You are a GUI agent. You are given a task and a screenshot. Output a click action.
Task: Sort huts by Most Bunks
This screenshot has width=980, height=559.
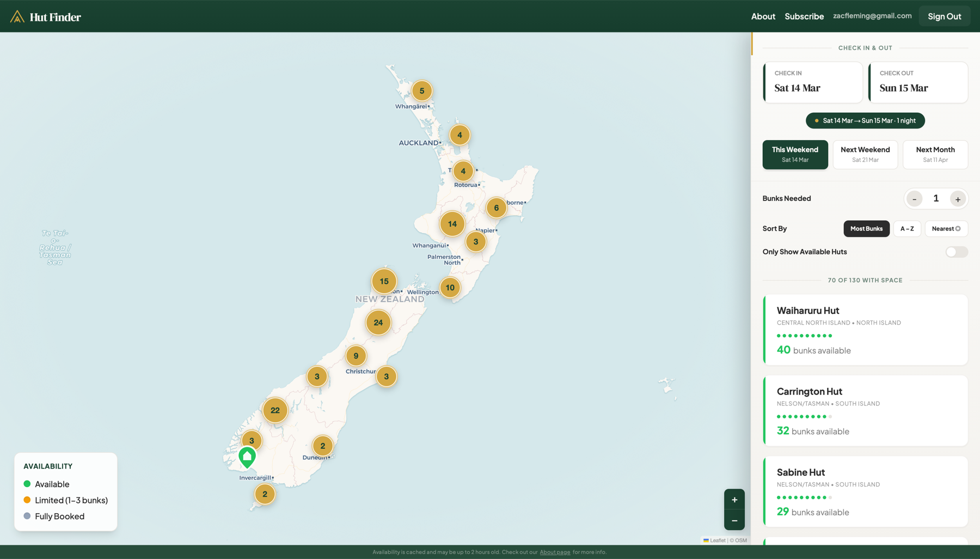(866, 229)
